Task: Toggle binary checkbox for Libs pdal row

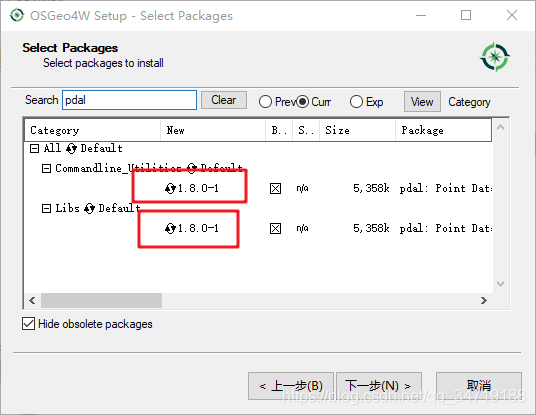Action: (275, 228)
